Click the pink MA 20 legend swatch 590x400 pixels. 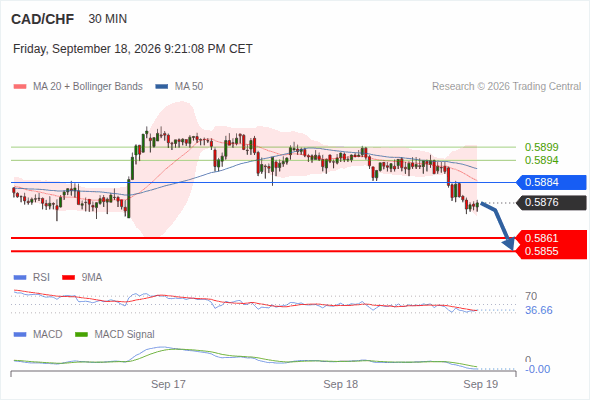(20, 87)
